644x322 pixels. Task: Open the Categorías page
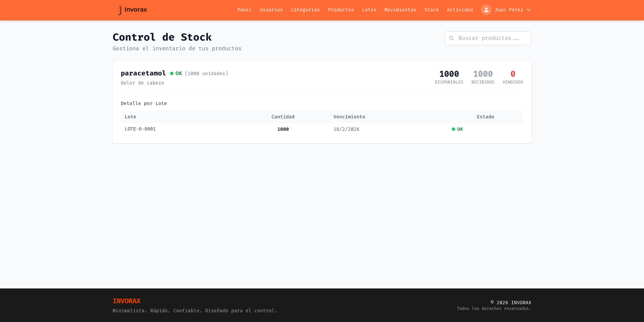click(x=305, y=10)
